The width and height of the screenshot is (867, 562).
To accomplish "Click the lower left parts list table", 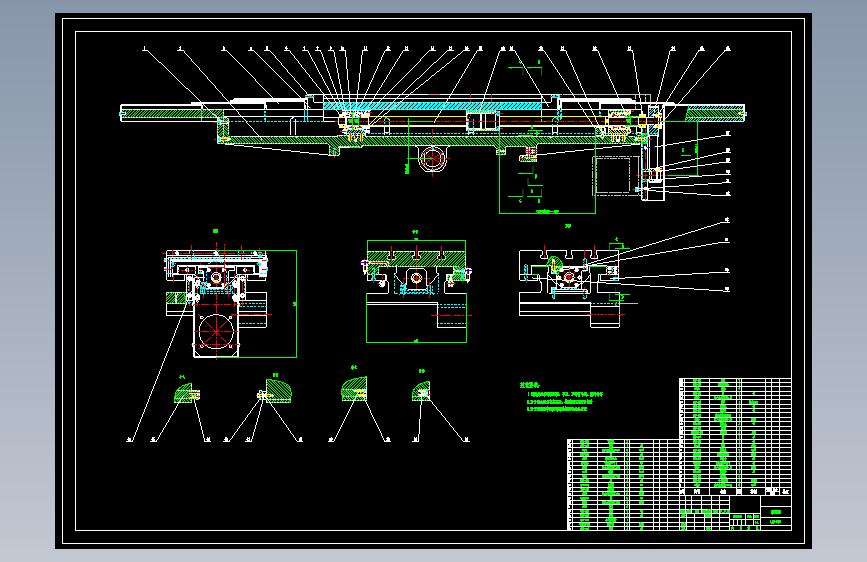I will coord(623,485).
